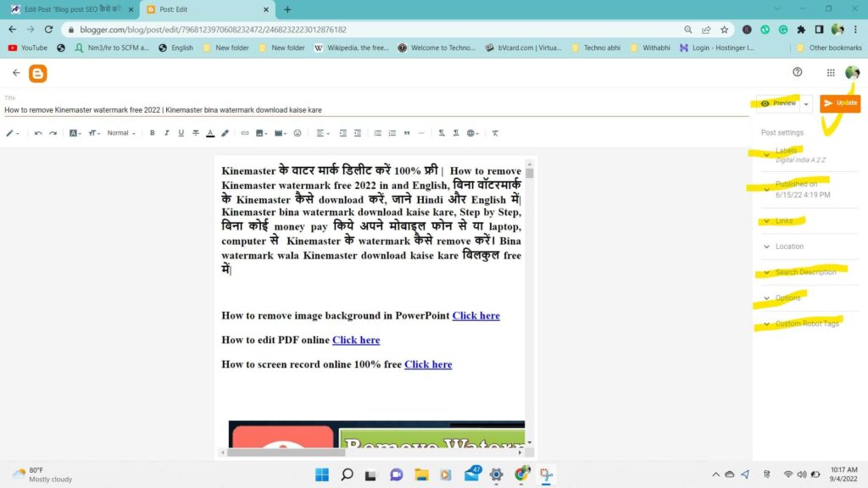Expand the Labels post setting

pos(810,155)
